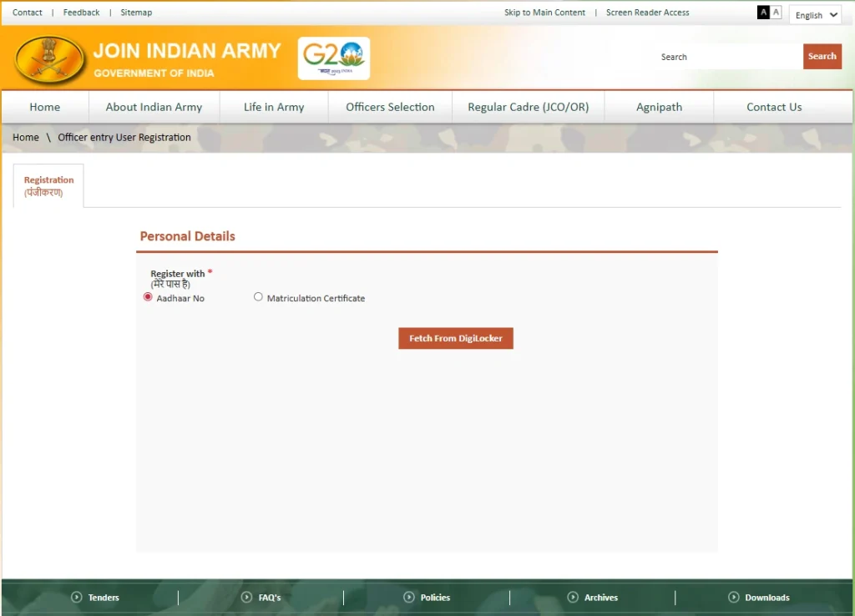Screen dimensions: 855x616
Task: Click Screen Reader Access link
Action: pos(648,13)
